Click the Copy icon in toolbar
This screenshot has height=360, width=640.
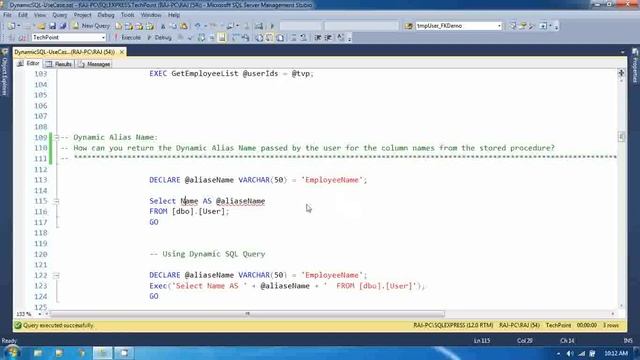point(173,26)
